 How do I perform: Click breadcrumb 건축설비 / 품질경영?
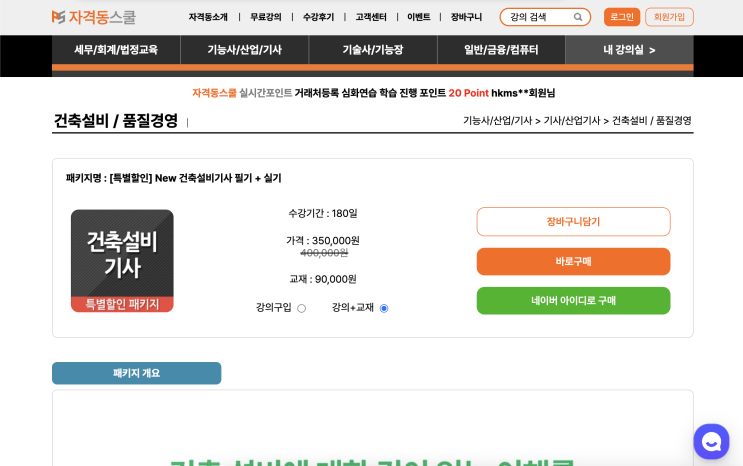point(652,120)
